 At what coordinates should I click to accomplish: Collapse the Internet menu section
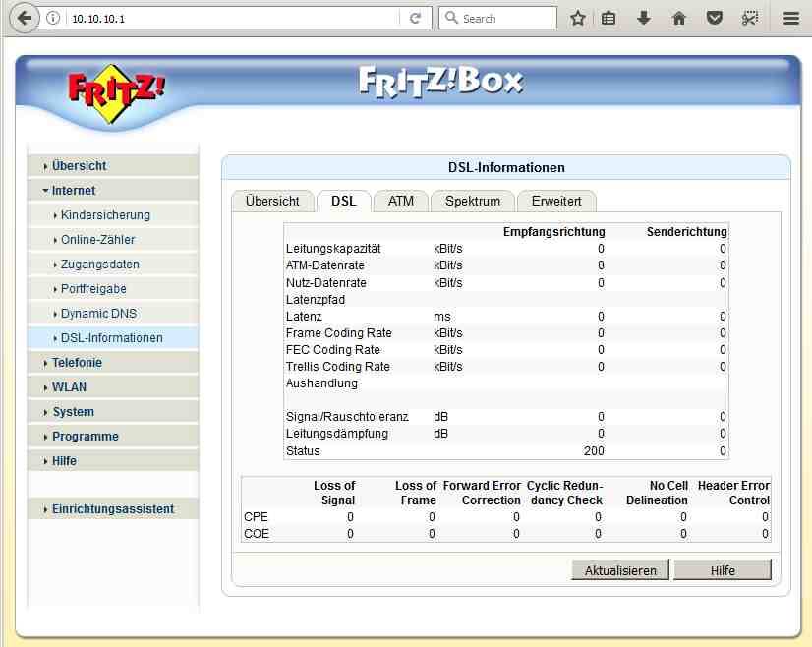113,190
